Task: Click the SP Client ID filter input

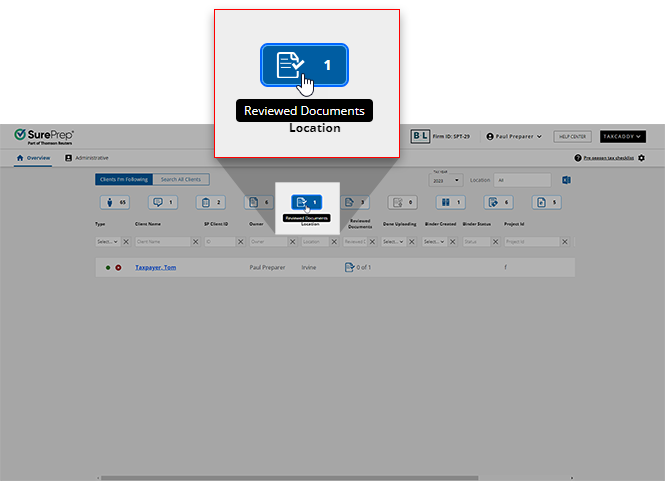Action: coord(220,242)
